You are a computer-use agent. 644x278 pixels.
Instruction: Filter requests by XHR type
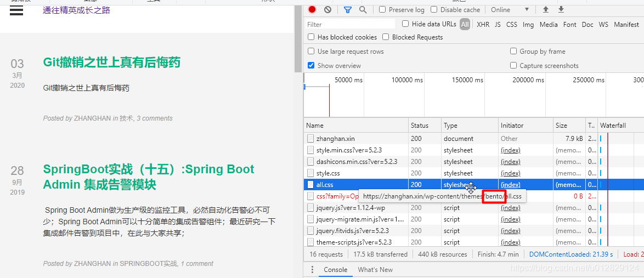483,24
